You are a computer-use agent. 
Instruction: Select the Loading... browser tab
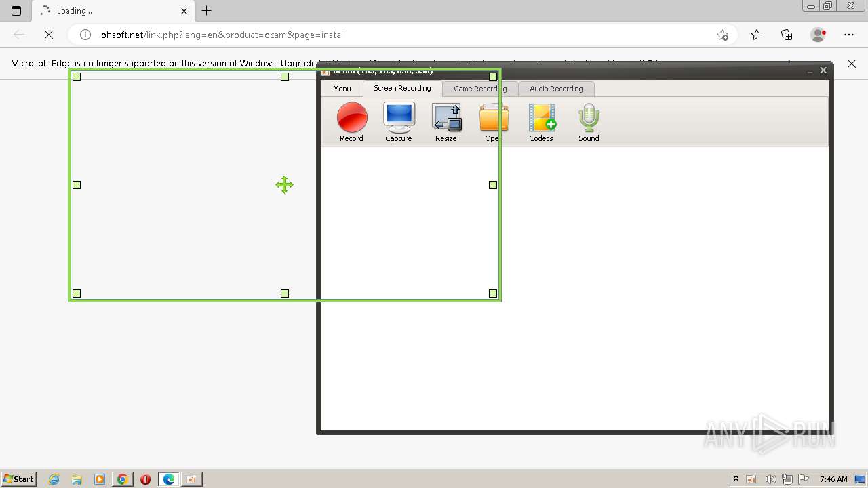pos(114,11)
